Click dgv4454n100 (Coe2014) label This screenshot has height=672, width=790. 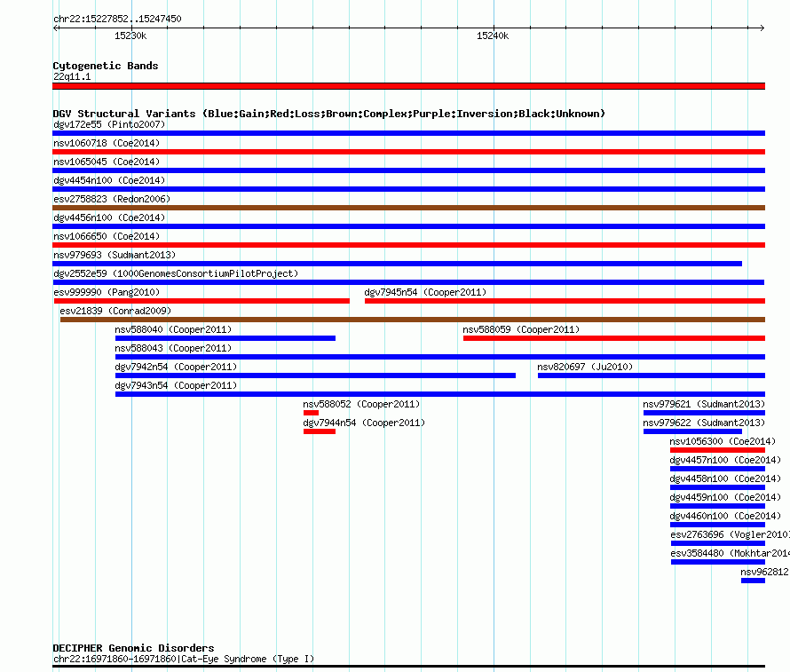pyautogui.click(x=109, y=180)
